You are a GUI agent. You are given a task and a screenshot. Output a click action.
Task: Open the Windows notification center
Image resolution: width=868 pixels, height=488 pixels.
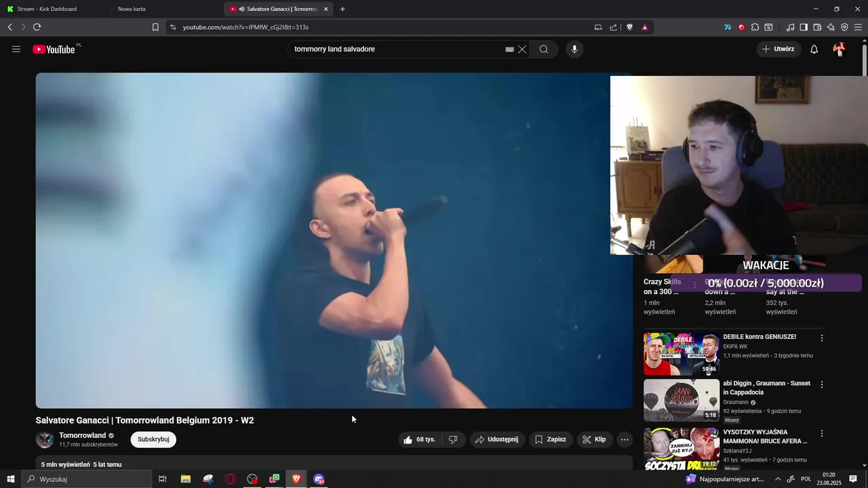point(853,479)
